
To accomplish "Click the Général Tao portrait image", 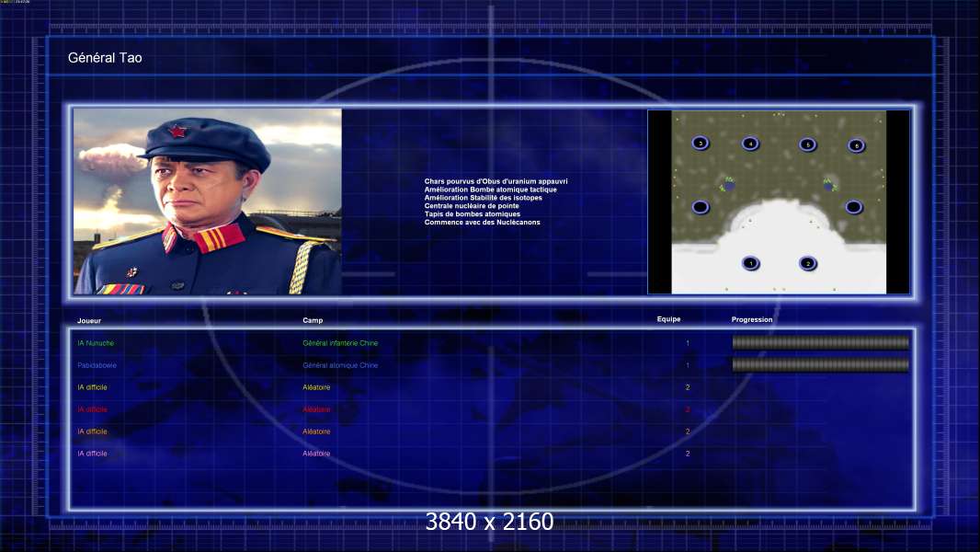I will [x=208, y=201].
